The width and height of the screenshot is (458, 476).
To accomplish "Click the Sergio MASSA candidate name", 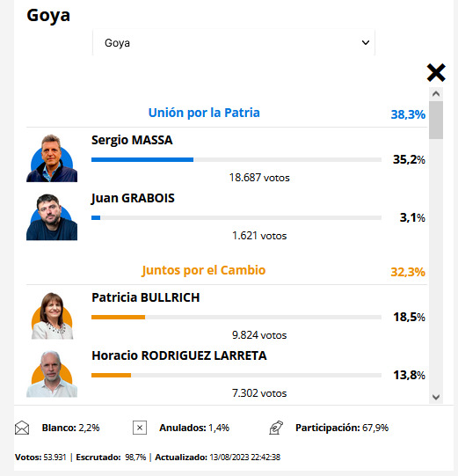I will pyautogui.click(x=132, y=140).
